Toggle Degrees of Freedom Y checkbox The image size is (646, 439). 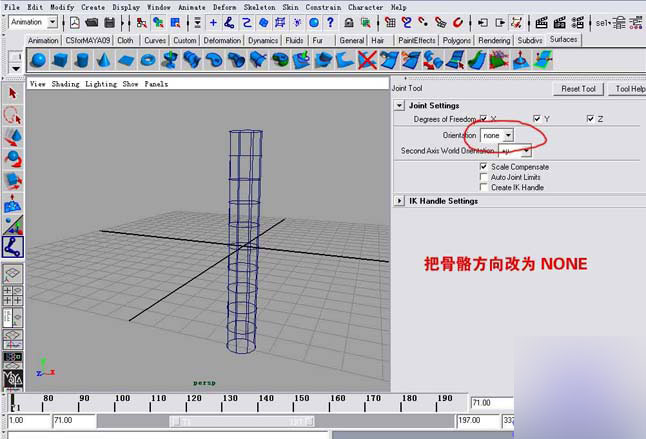[x=537, y=119]
